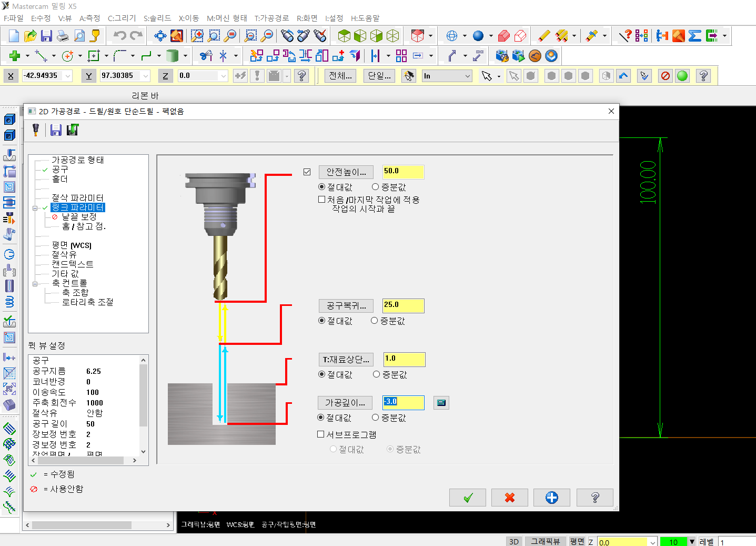Select 절대값 radio under 가공깊이

[x=321, y=418]
